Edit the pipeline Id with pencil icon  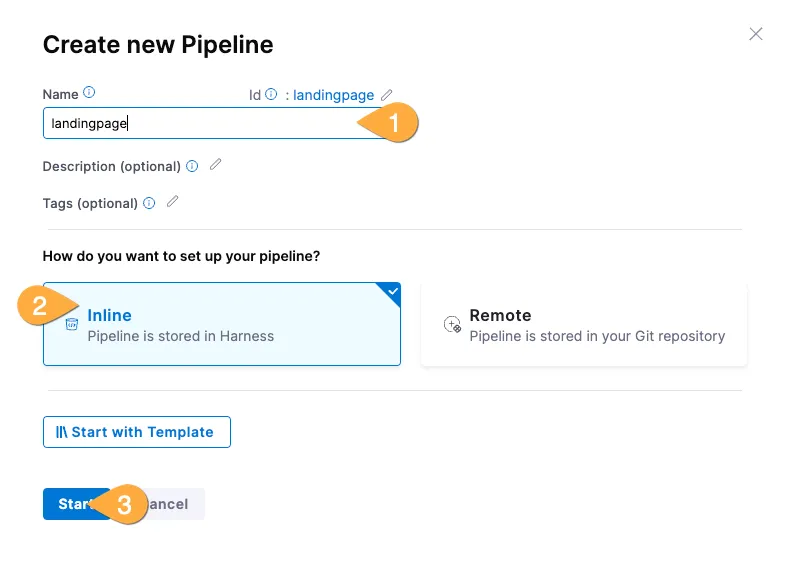[x=387, y=95]
